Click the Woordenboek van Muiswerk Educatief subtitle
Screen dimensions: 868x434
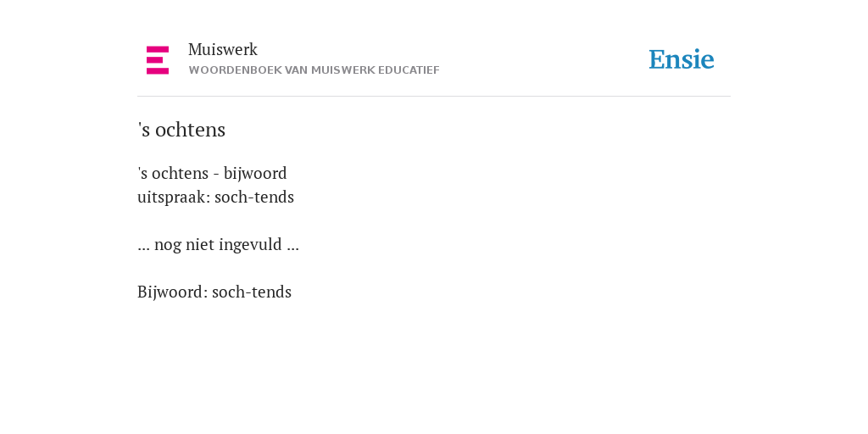[x=314, y=70]
